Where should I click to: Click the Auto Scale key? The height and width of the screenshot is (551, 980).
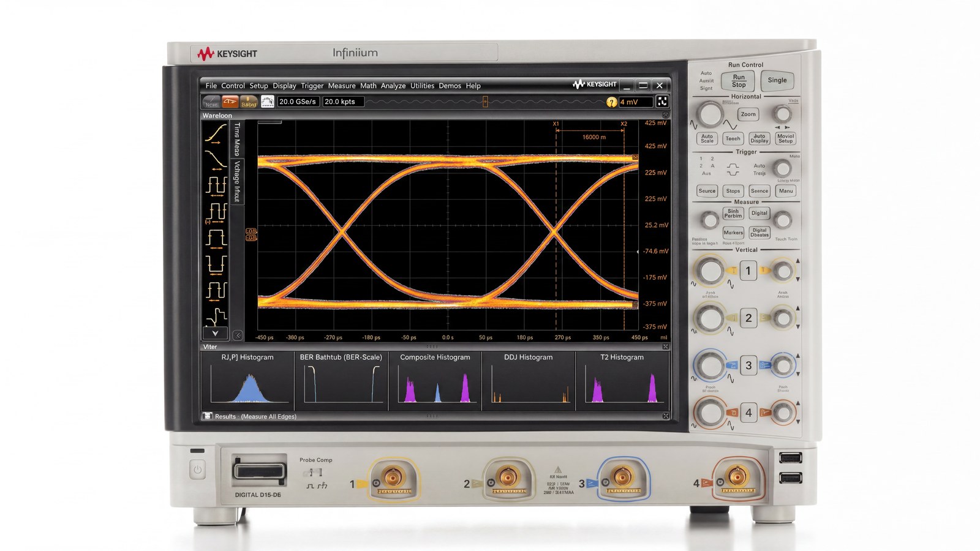coord(707,139)
